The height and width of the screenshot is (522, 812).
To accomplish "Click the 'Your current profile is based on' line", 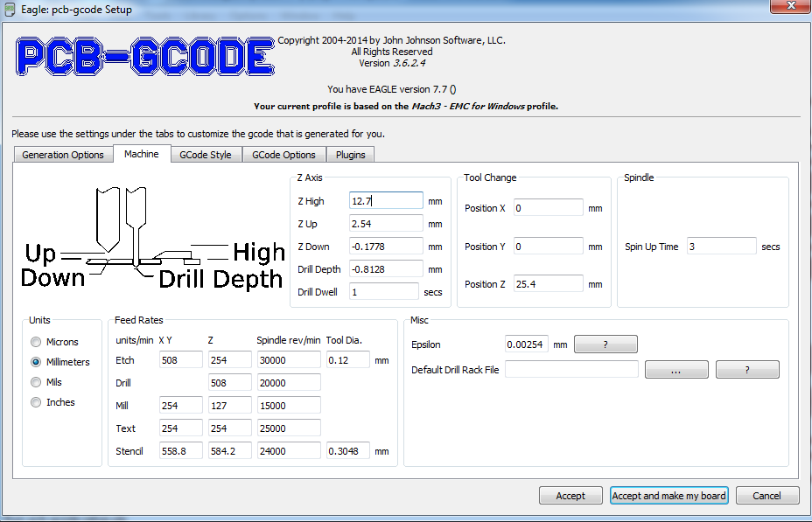I will [x=405, y=106].
